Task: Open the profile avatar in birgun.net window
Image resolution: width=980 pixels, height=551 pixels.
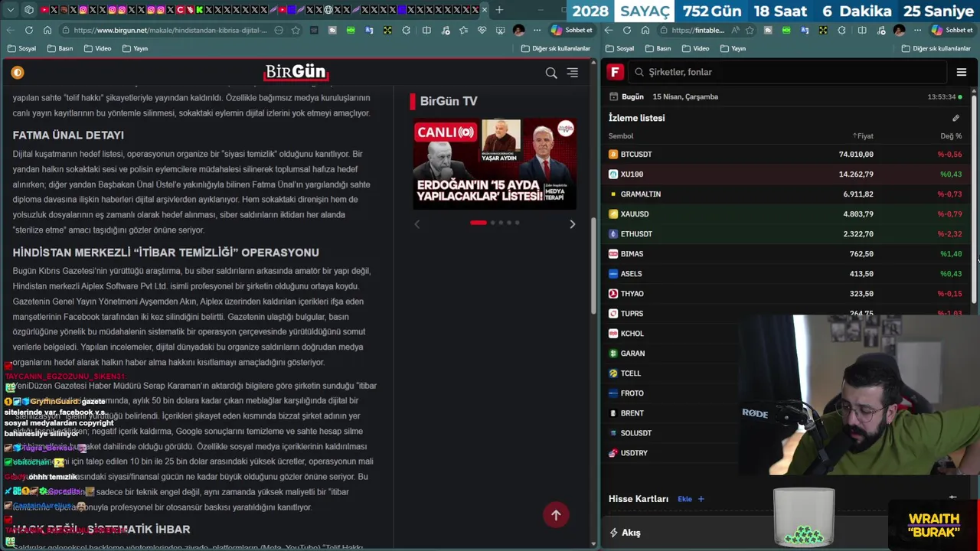Action: tap(518, 31)
